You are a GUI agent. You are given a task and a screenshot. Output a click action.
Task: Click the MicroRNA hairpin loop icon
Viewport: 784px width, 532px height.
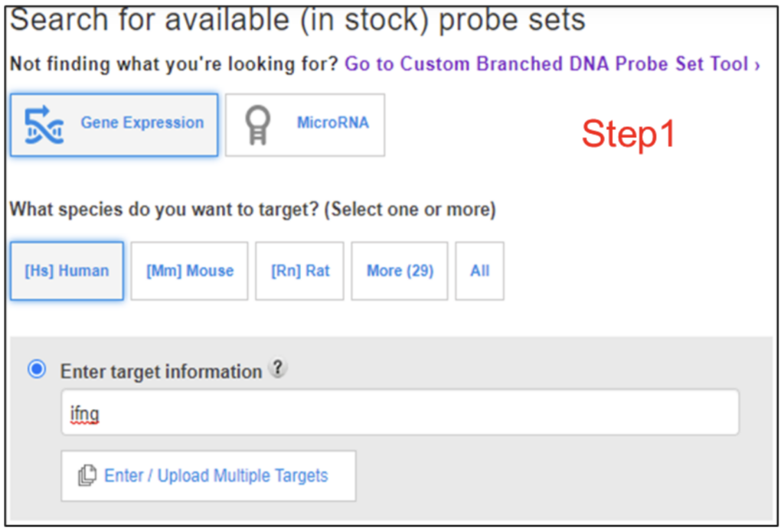pos(257,125)
